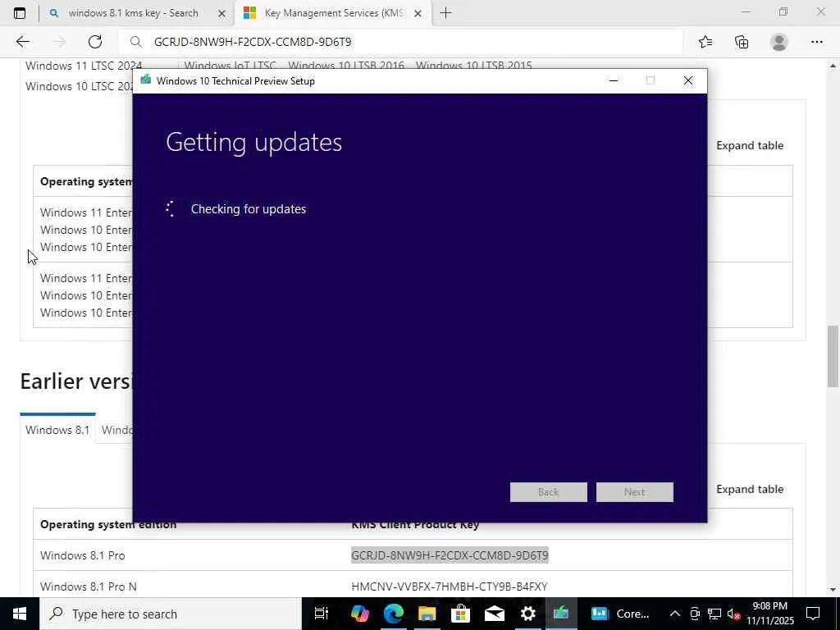Viewport: 840px width, 630px height.
Task: Open the Collections icon in Edge
Action: (x=742, y=42)
